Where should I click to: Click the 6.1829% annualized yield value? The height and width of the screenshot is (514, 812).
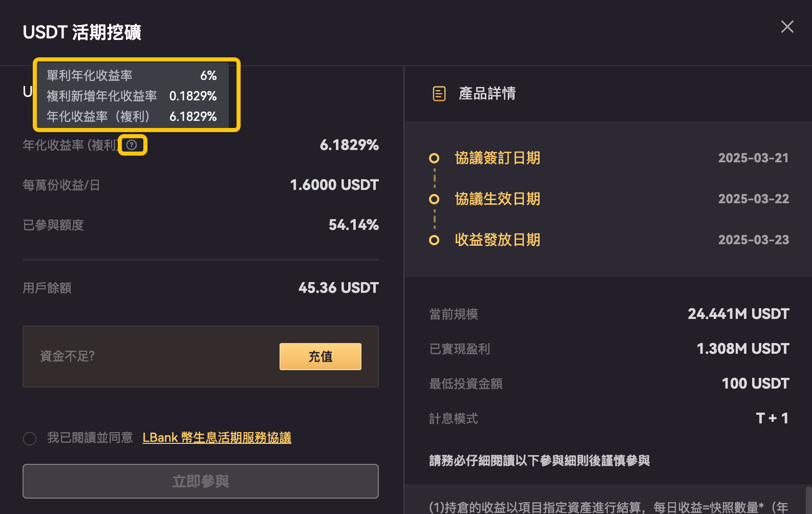[x=349, y=145]
